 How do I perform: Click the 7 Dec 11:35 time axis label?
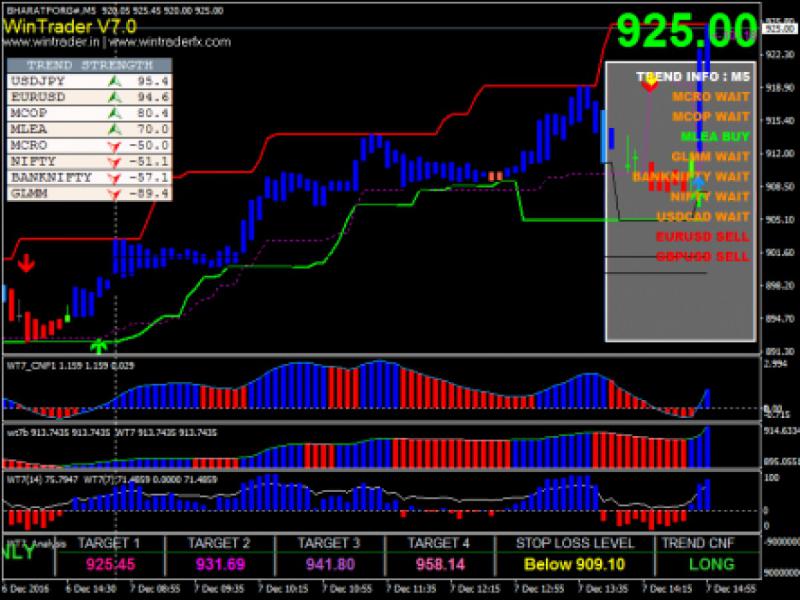(x=411, y=589)
